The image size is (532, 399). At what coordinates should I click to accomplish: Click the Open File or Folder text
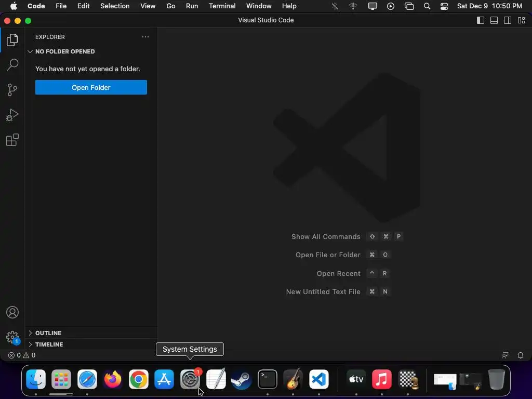pyautogui.click(x=328, y=255)
